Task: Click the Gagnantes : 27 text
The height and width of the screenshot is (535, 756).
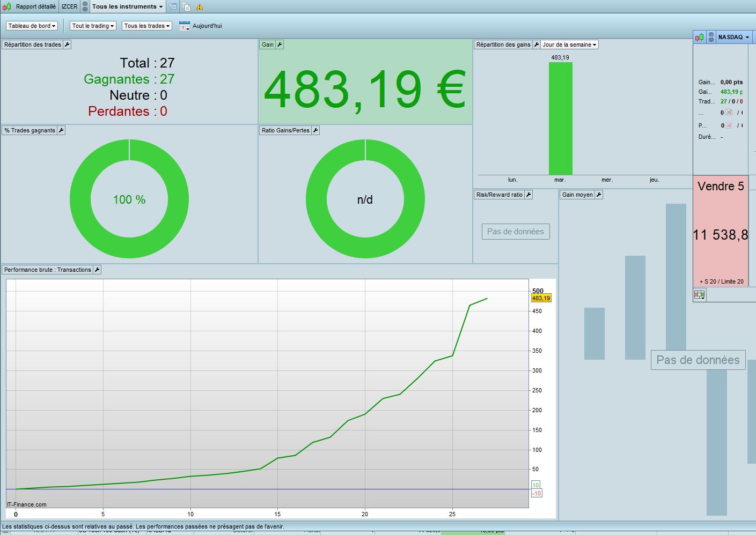Action: pos(129,79)
